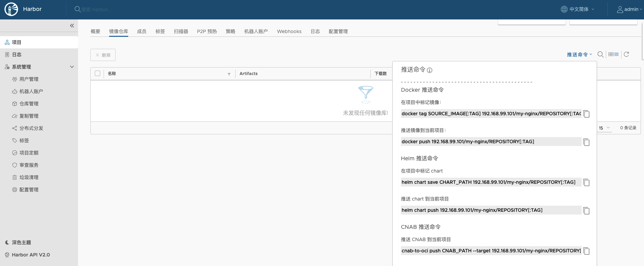Click the helm chart push command field
This screenshot has width=644, height=266.
[491, 210]
